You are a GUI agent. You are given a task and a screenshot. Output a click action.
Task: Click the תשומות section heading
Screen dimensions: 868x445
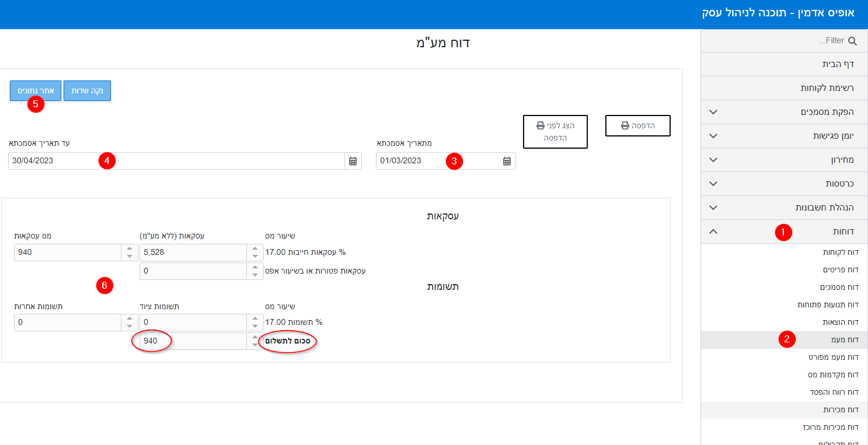tap(442, 287)
